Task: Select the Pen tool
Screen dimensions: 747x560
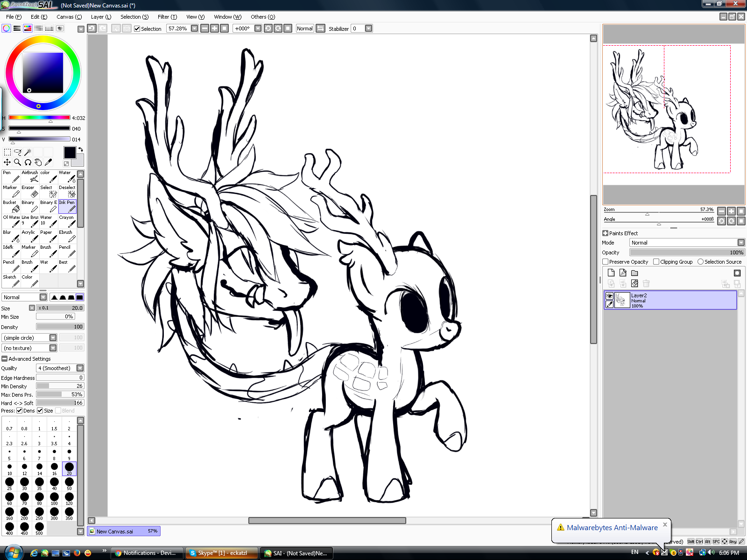Action: 11,176
